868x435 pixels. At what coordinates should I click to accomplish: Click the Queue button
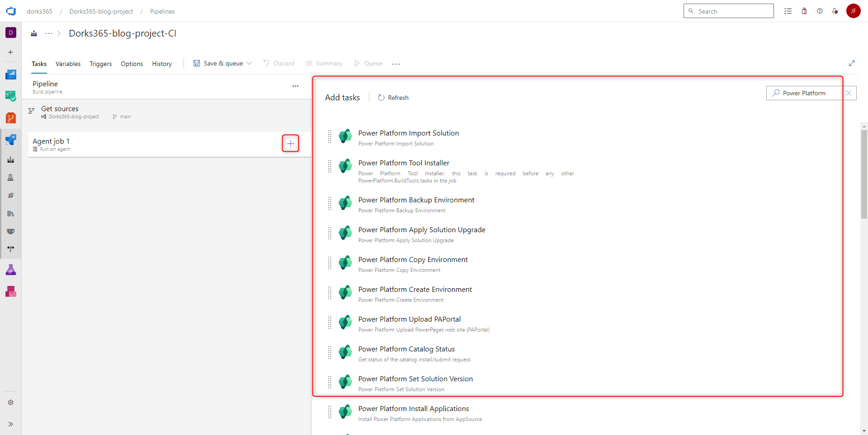click(x=368, y=63)
